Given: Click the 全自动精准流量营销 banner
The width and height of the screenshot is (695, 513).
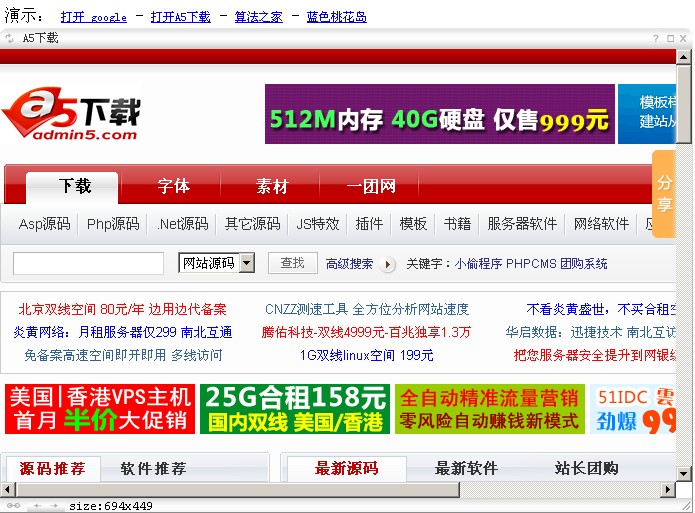Looking at the screenshot, I should click(490, 409).
